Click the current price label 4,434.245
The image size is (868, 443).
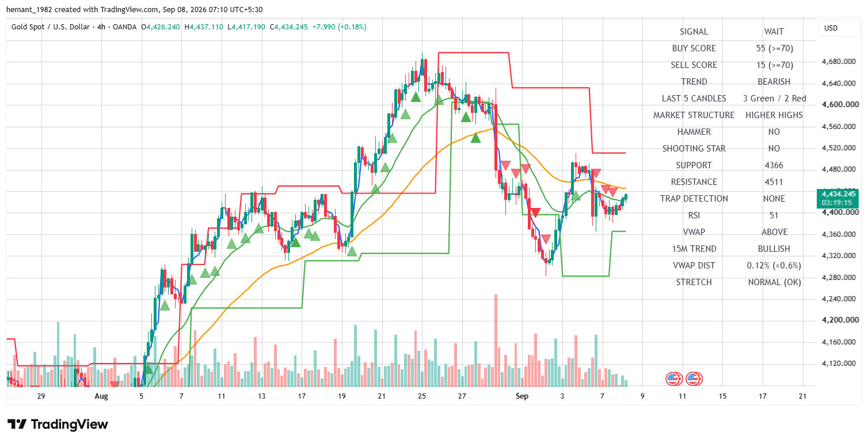(838, 194)
